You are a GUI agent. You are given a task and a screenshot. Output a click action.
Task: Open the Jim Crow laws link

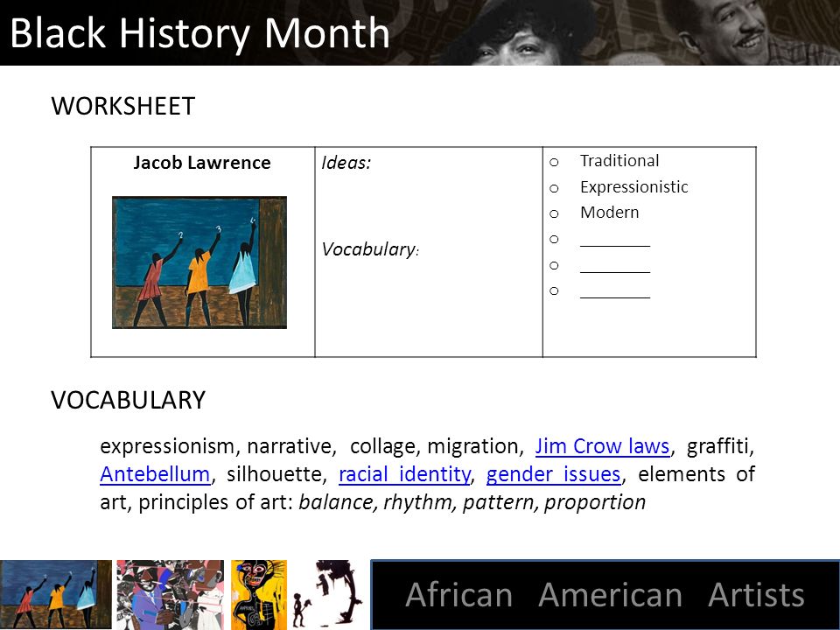[603, 446]
